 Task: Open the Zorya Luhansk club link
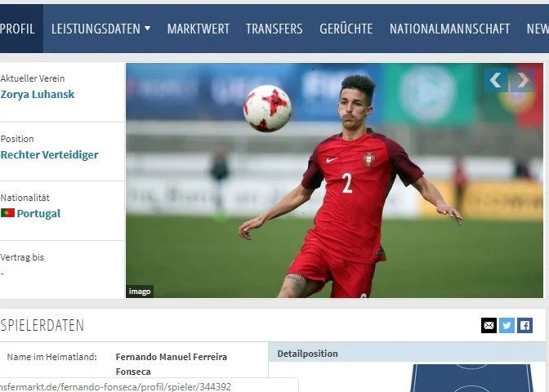[38, 94]
